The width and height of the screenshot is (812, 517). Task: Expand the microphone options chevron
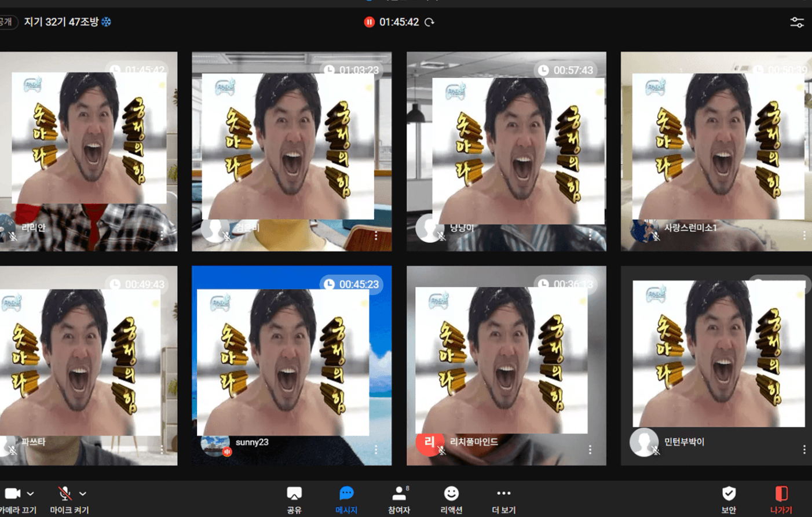click(x=83, y=494)
